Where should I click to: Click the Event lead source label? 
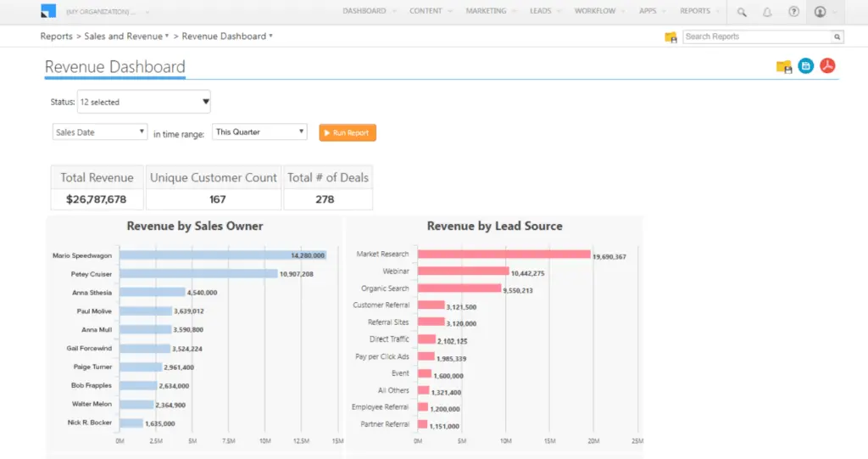click(x=400, y=373)
